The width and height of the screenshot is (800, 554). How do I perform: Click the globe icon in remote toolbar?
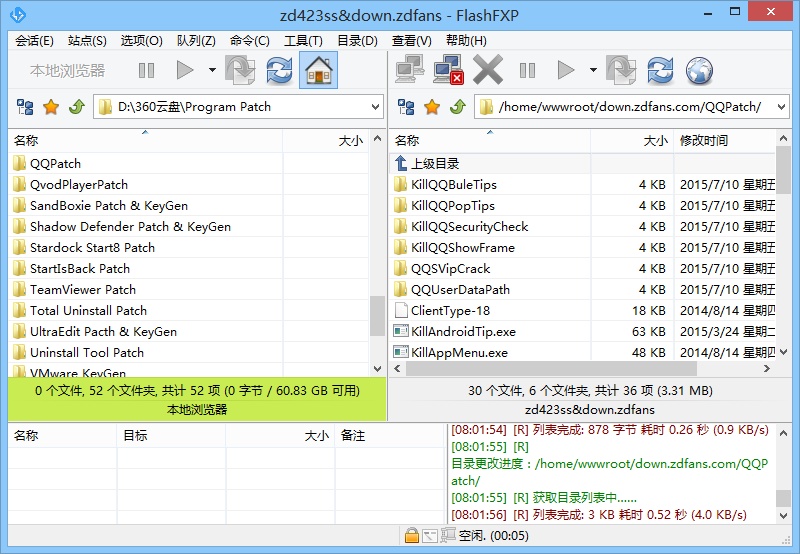(699, 70)
